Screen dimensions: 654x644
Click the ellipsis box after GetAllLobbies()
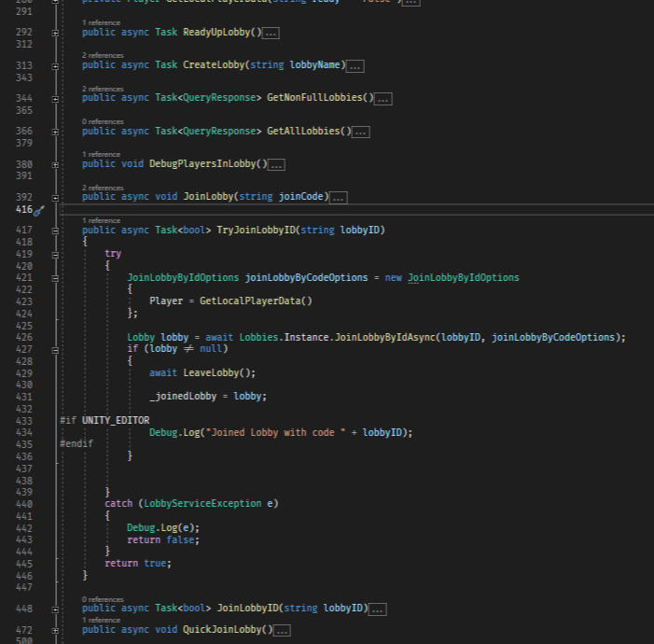click(361, 132)
